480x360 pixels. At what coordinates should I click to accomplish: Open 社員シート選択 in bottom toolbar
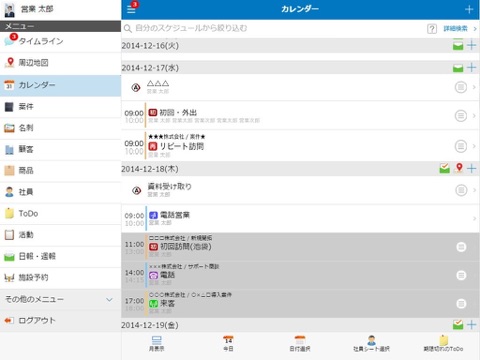click(371, 344)
